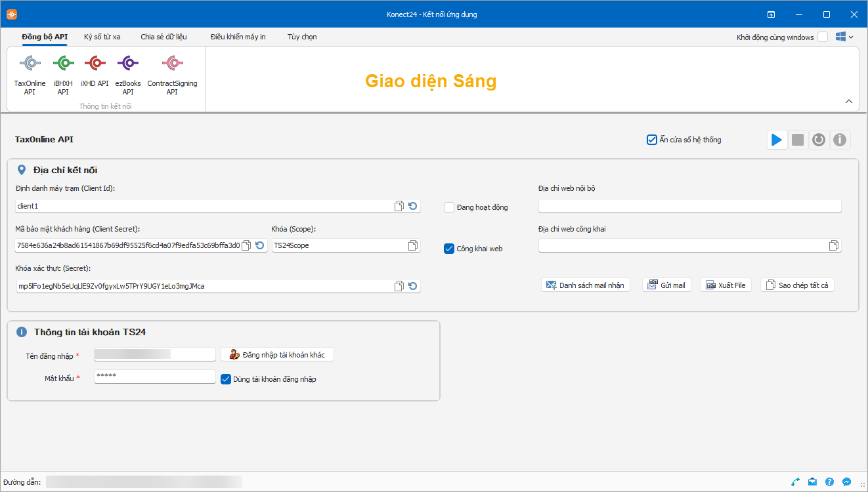Viewport: 868px width, 492px height.
Task: Open the TaxOnline API connection
Action: [x=30, y=75]
